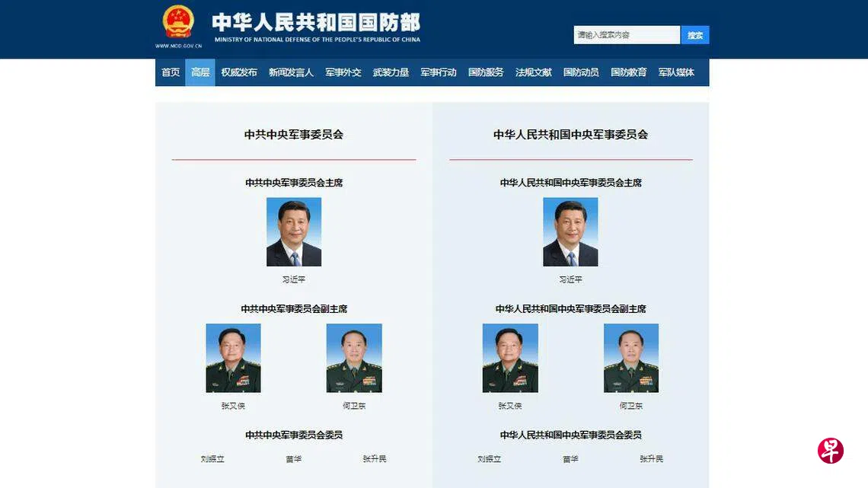This screenshot has height=488, width=868.
Task: Click the 刘振立 name link on left
Action: point(212,458)
